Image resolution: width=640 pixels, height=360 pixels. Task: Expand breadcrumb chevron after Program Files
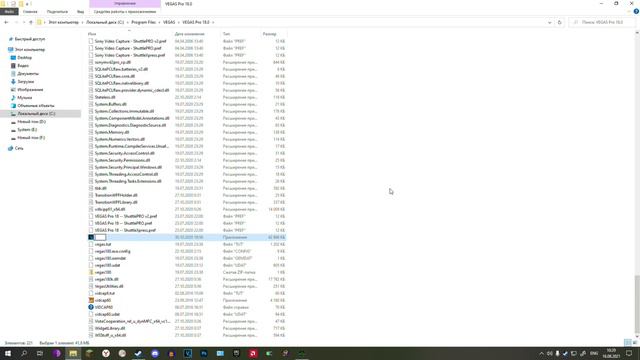[160, 22]
